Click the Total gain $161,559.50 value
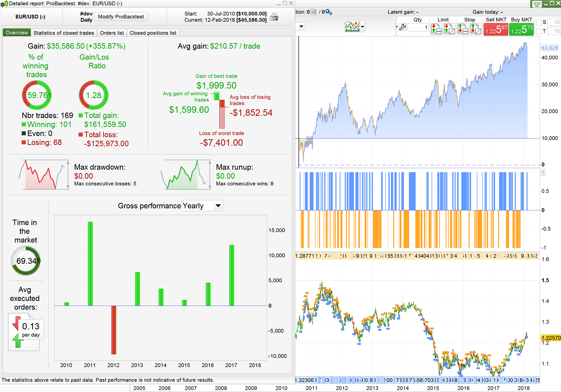Image resolution: width=561 pixels, height=392 pixels. (105, 124)
